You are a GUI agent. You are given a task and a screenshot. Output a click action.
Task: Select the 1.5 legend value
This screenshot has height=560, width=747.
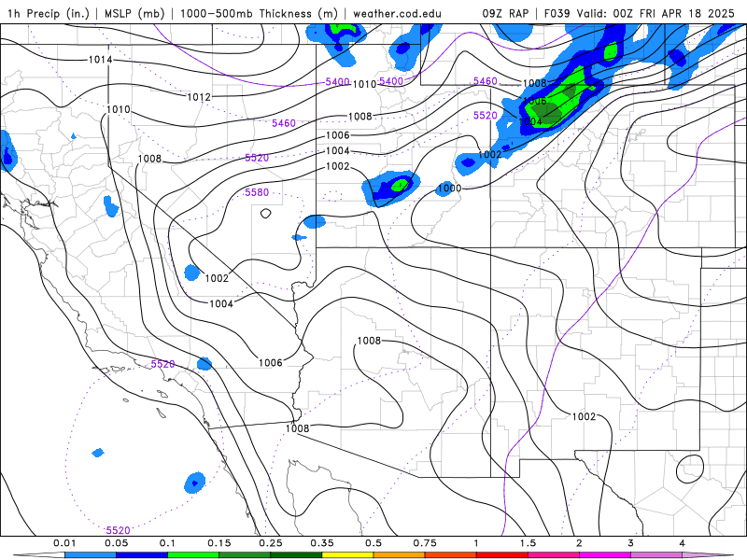(528, 543)
